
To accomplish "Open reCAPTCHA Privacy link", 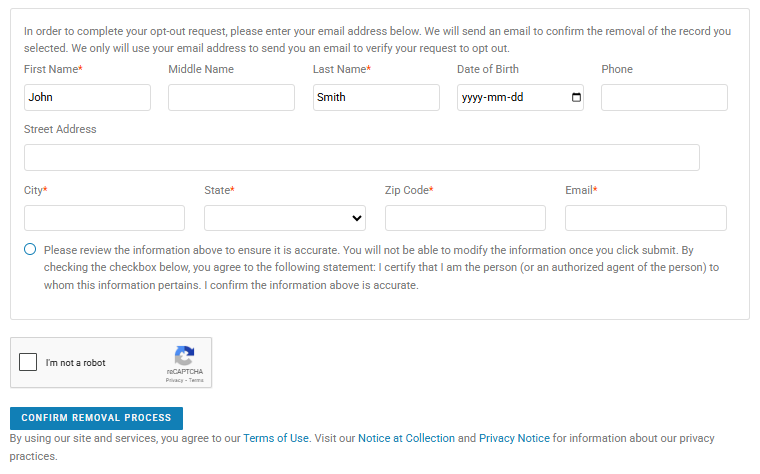I will [174, 380].
